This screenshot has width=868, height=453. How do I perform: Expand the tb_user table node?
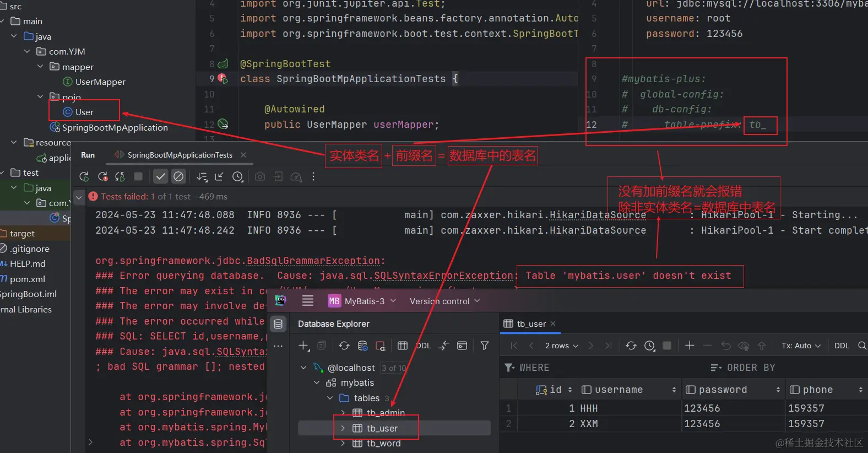point(343,428)
